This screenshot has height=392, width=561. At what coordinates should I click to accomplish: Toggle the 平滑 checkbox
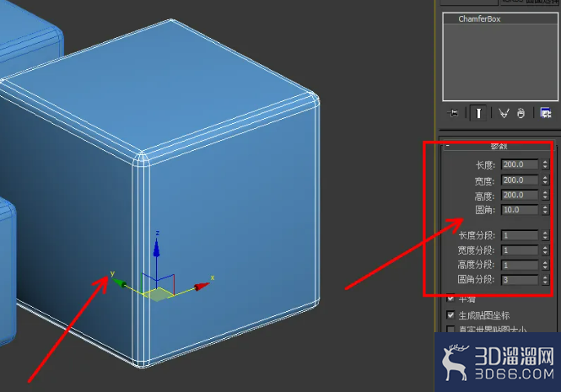pyautogui.click(x=450, y=298)
